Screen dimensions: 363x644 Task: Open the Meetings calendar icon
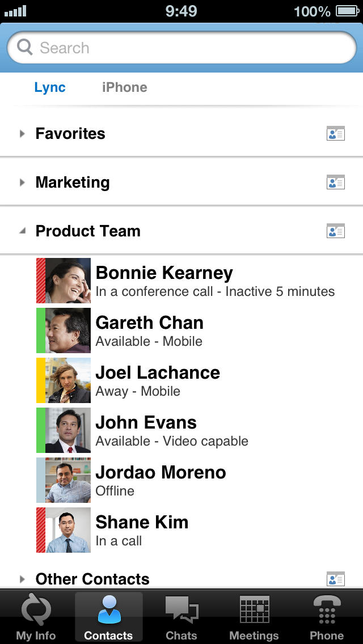pos(254,611)
